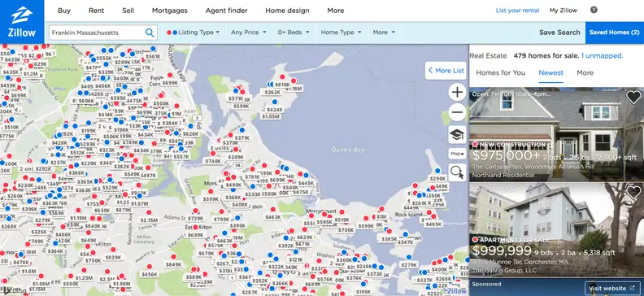
Task: Click the $1.05M map price marker
Action: pyautogui.click(x=270, y=116)
